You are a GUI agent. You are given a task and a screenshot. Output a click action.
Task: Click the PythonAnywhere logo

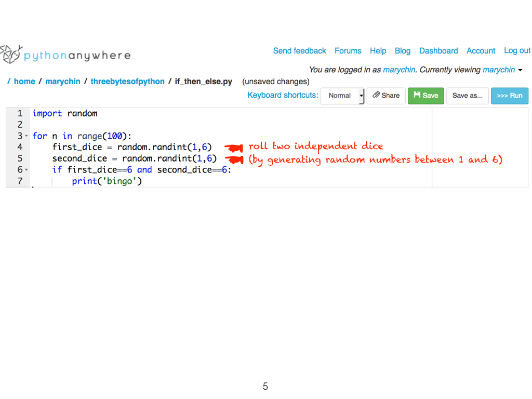point(65,55)
